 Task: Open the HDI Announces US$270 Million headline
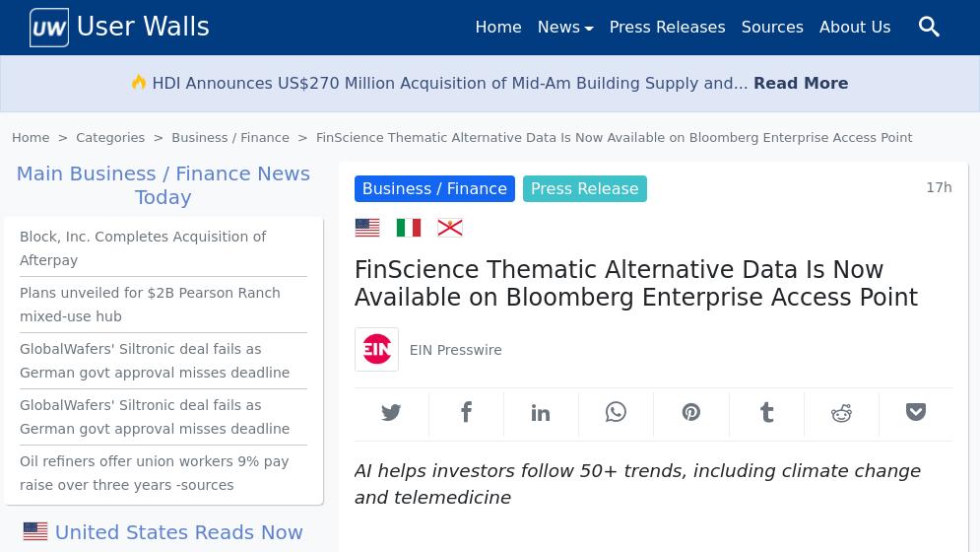[450, 83]
